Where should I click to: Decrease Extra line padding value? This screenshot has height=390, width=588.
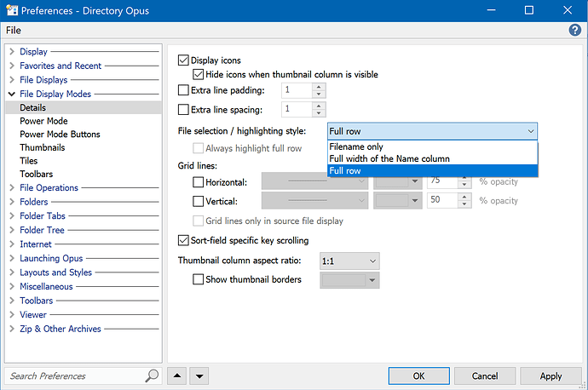click(319, 94)
